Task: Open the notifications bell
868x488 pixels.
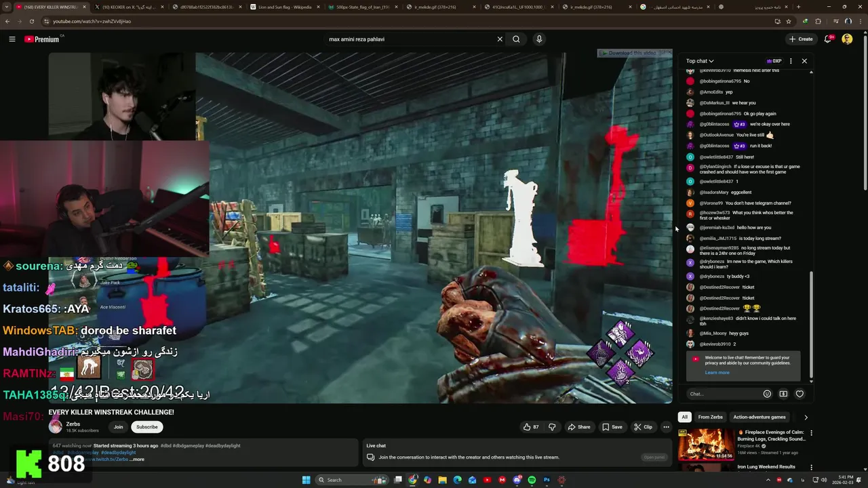Action: pyautogui.click(x=827, y=39)
